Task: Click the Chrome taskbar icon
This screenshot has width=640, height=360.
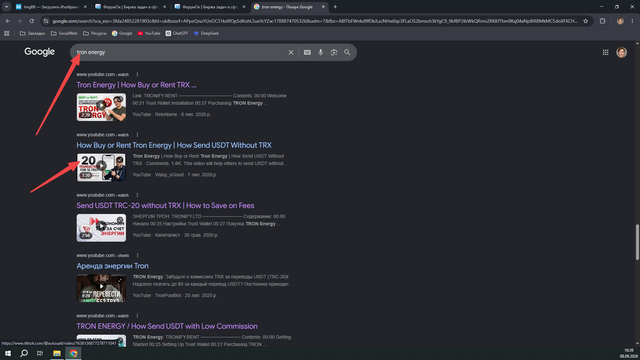Action: pyautogui.click(x=73, y=353)
